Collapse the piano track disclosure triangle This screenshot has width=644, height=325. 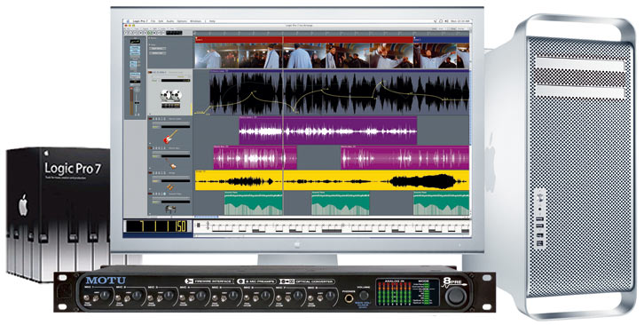tap(150, 214)
